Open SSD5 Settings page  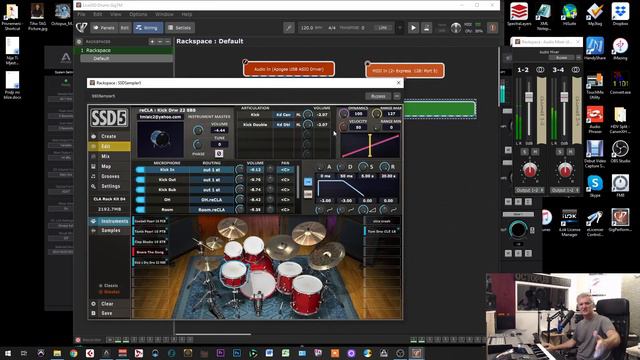(x=109, y=186)
